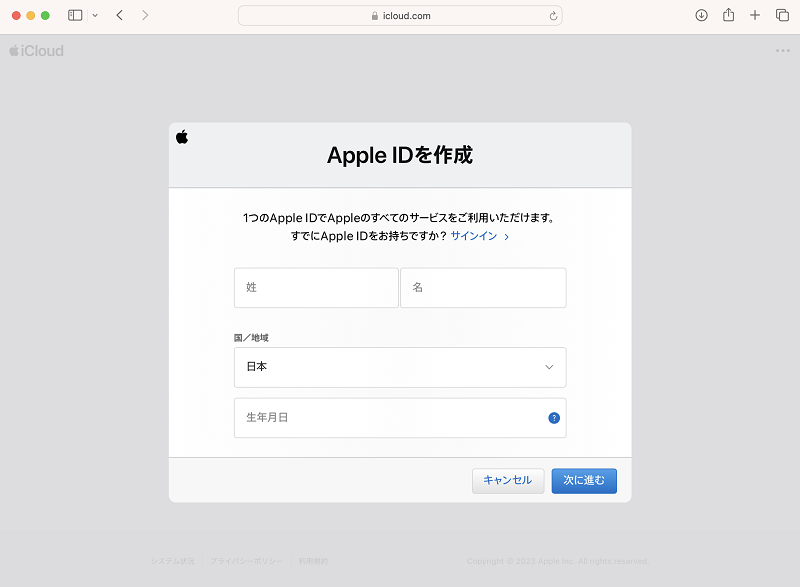The height and width of the screenshot is (587, 800).
Task: Click the キャンセル button
Action: coord(508,481)
